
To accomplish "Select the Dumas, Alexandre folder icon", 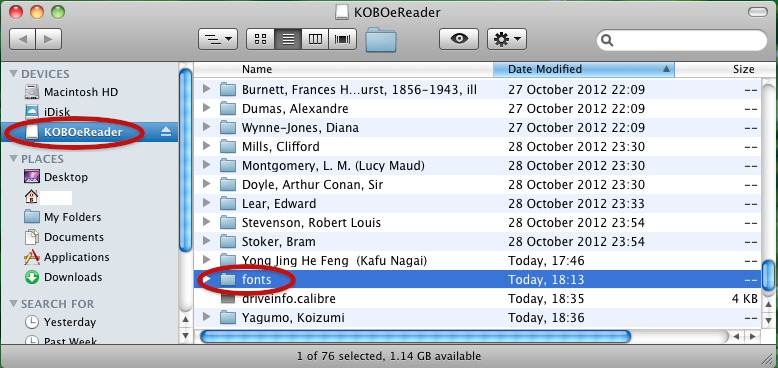I will [228, 109].
